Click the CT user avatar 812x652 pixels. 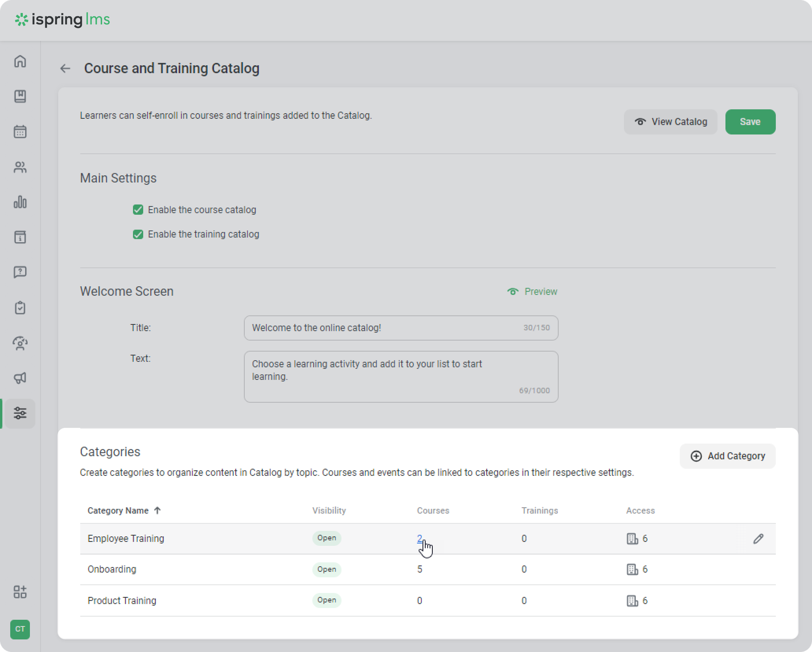pyautogui.click(x=20, y=629)
